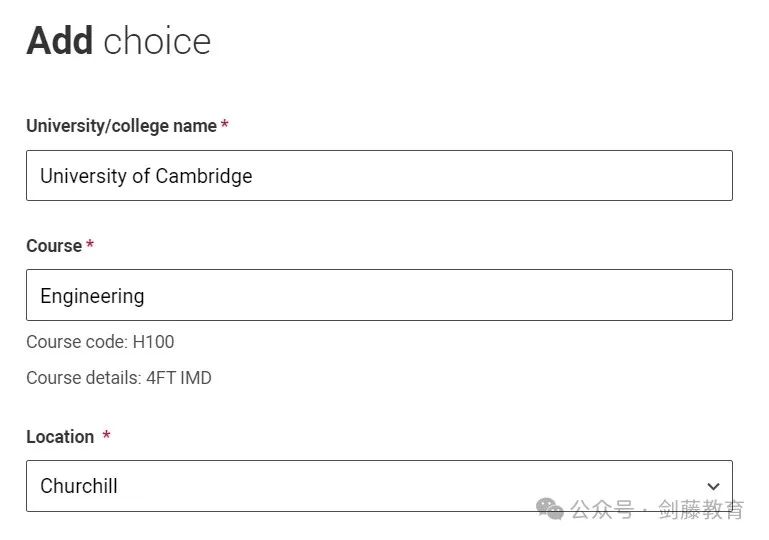Viewport: 769px width, 540px height.
Task: Click the Course details: 4FT IMD text
Action: coord(119,378)
